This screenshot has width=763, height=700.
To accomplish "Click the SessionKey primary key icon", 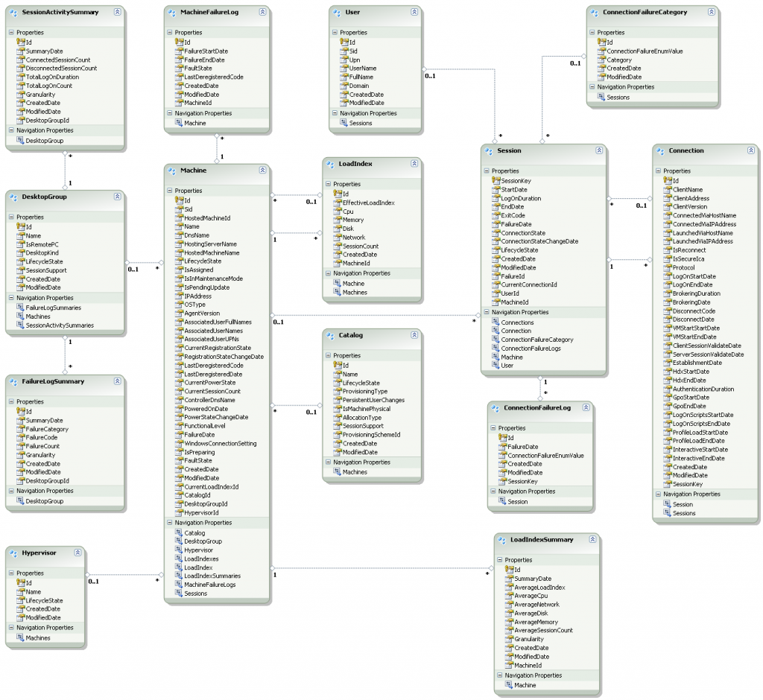I will 496,181.
